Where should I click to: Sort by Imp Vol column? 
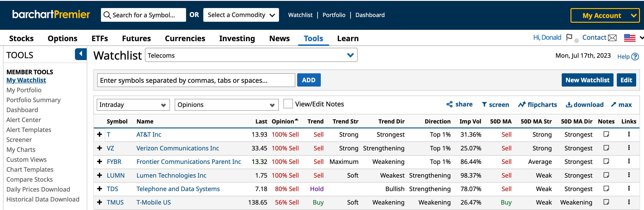tap(470, 121)
